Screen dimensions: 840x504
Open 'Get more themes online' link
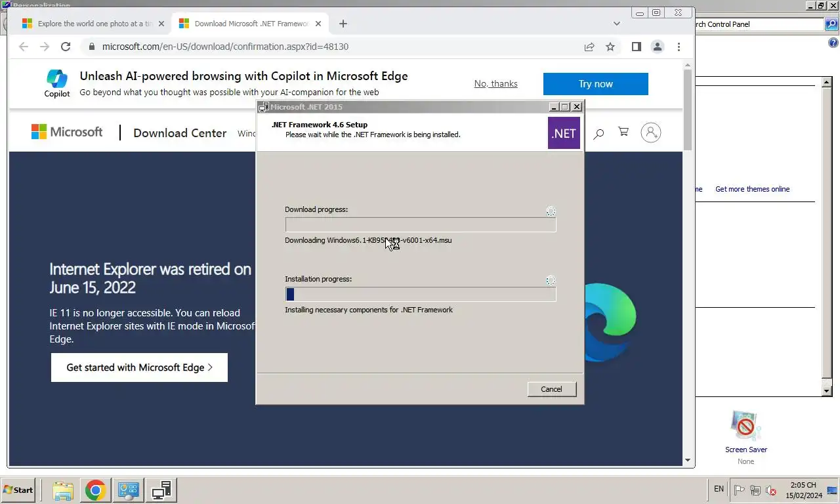tap(752, 189)
